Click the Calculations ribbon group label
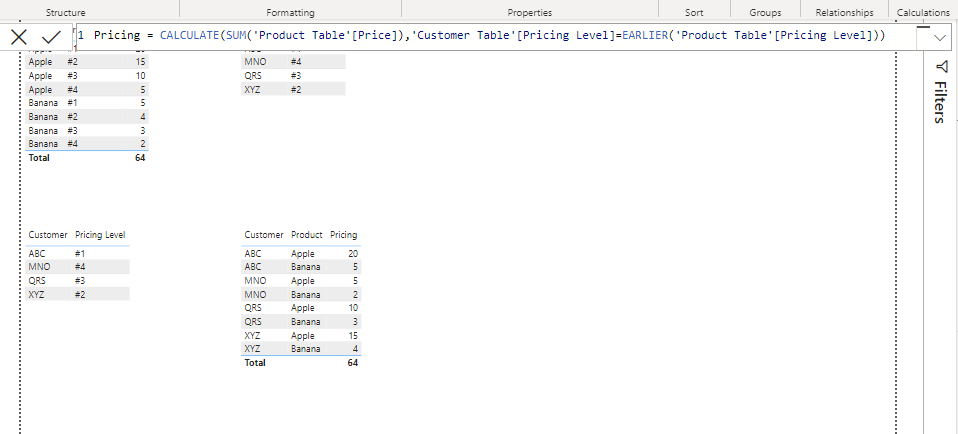Image resolution: width=958 pixels, height=434 pixels. [x=923, y=12]
